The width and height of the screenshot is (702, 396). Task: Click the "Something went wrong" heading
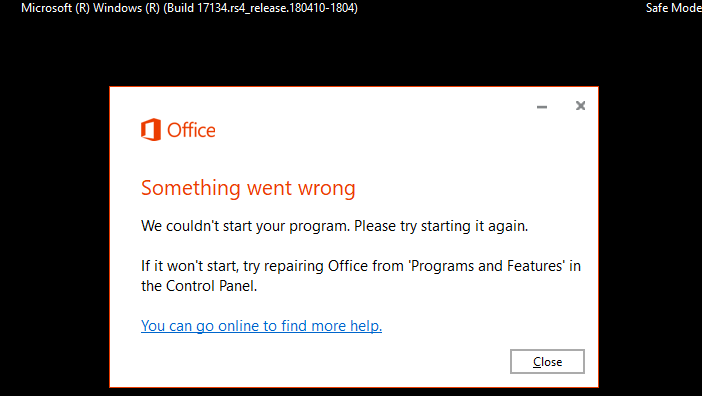click(248, 188)
